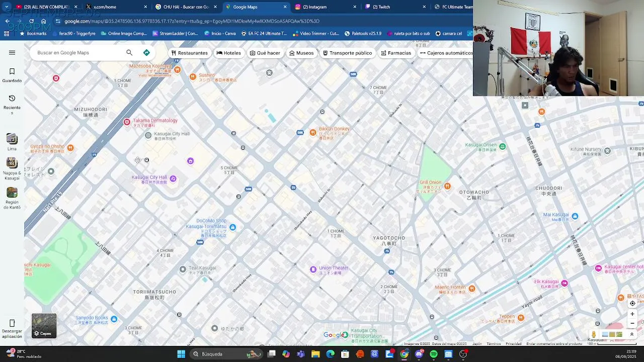Viewport: 644px width, 362px height.
Task: Click Descargar aplicación phone icon
Action: point(12,323)
